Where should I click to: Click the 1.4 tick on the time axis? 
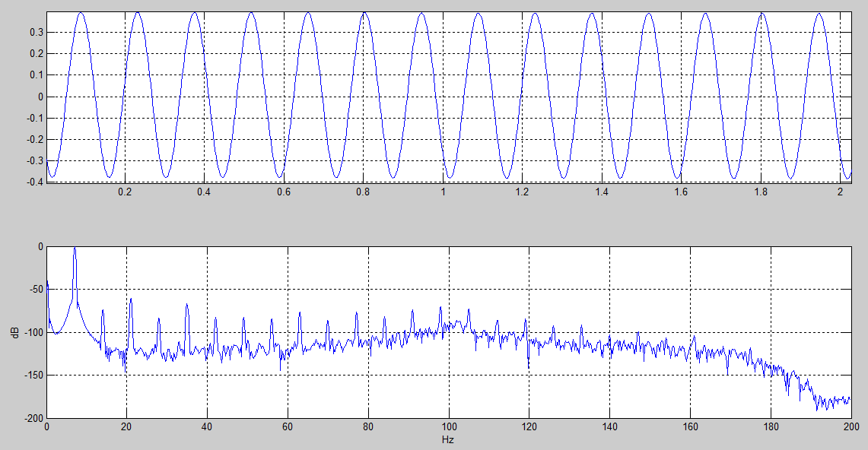(x=602, y=192)
